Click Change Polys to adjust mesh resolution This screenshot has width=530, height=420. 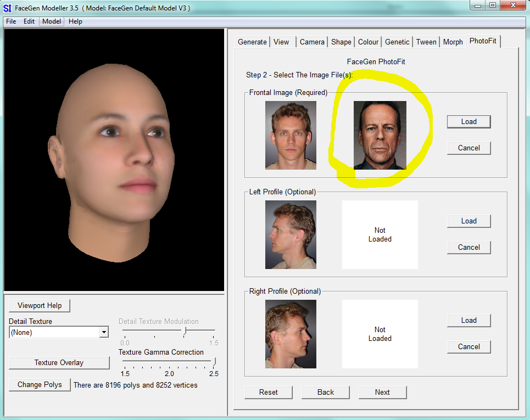39,384
